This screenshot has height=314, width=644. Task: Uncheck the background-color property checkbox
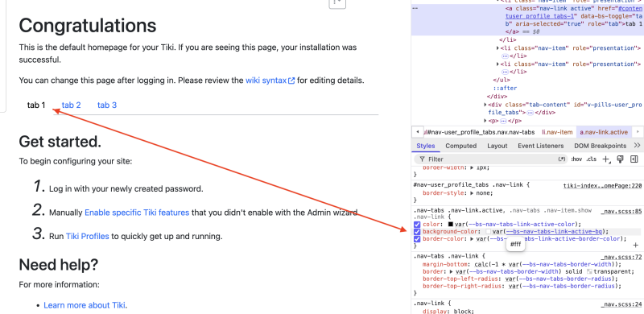coord(417,232)
